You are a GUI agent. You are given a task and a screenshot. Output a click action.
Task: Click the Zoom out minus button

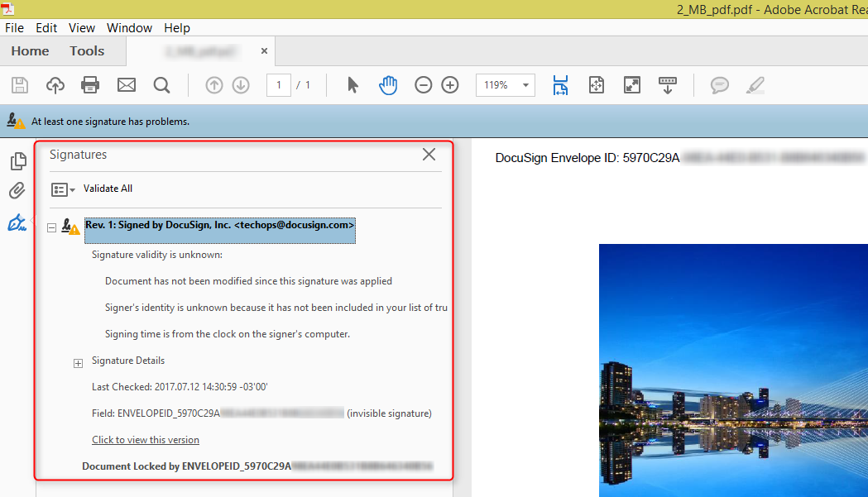423,85
